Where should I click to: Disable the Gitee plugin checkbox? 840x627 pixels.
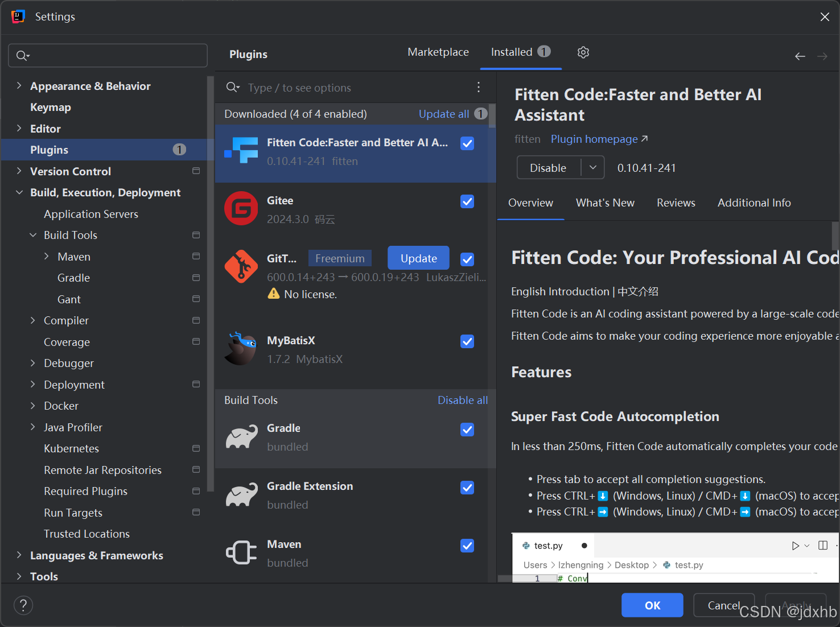point(467,201)
